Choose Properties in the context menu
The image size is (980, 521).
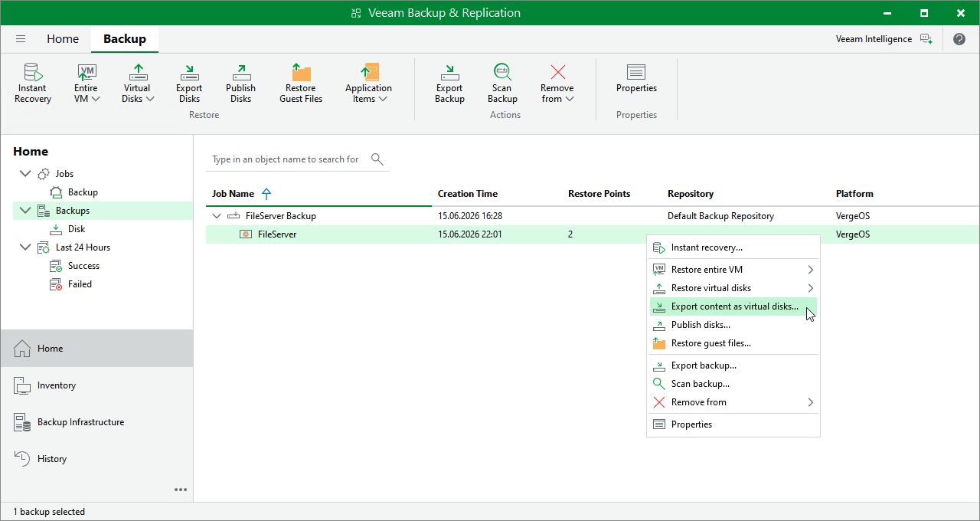pyautogui.click(x=733, y=424)
